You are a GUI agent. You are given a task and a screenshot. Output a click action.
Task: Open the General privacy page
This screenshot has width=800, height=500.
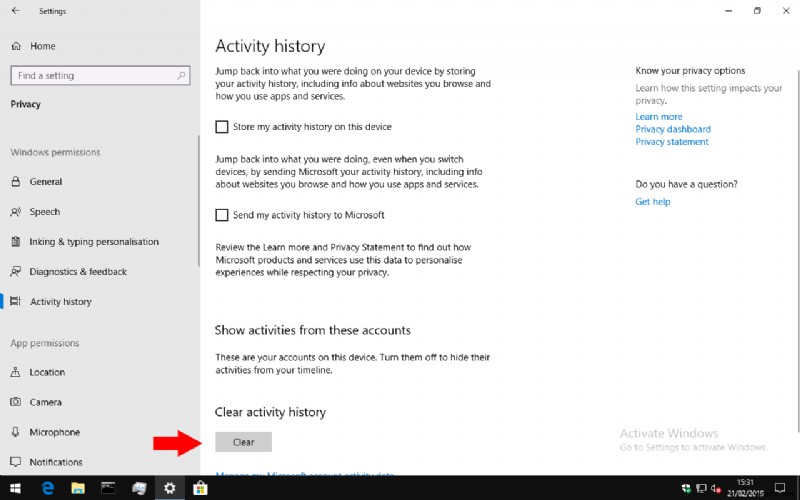(x=46, y=182)
